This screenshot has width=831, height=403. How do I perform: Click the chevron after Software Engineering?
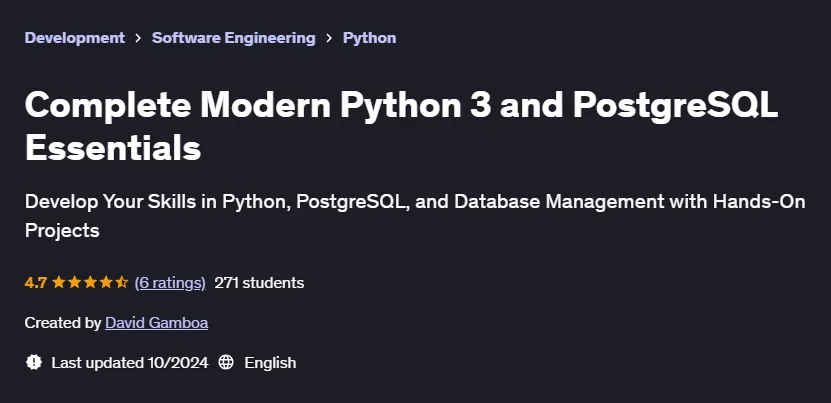[x=329, y=38]
